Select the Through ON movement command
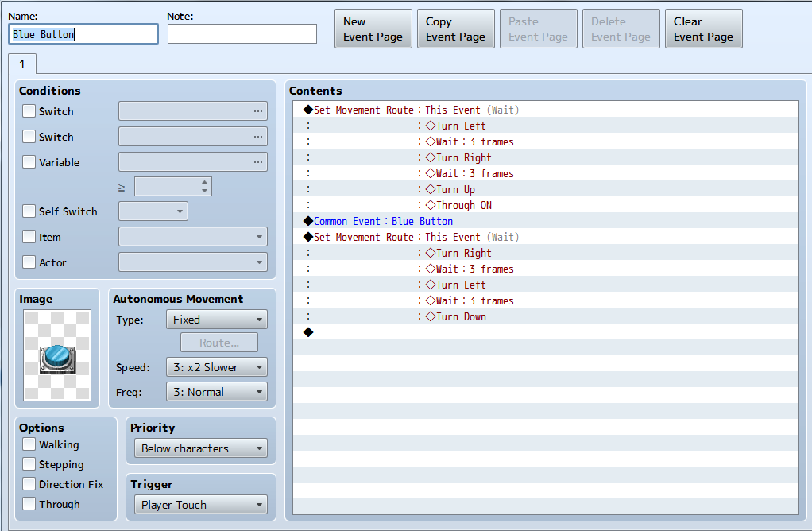 click(x=463, y=205)
